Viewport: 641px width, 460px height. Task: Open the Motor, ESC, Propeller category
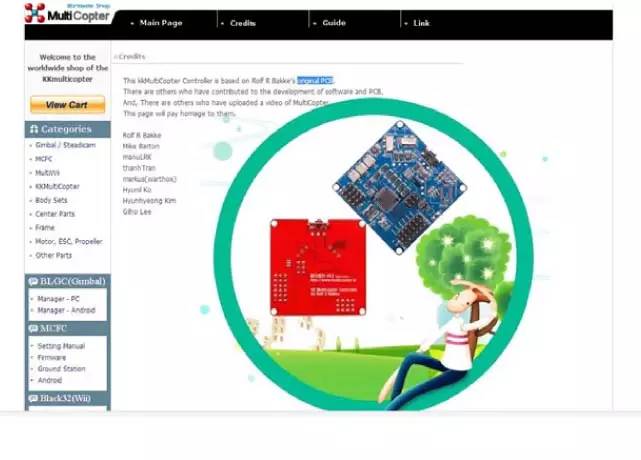[x=68, y=241]
